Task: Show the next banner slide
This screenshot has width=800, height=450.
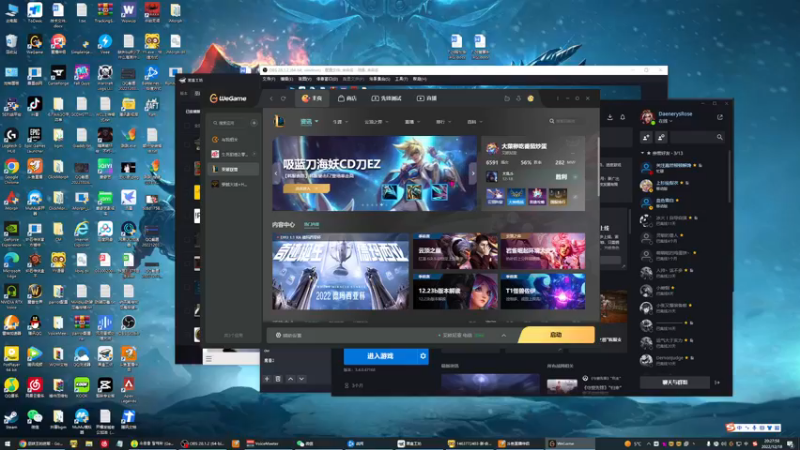Action: 473,173
